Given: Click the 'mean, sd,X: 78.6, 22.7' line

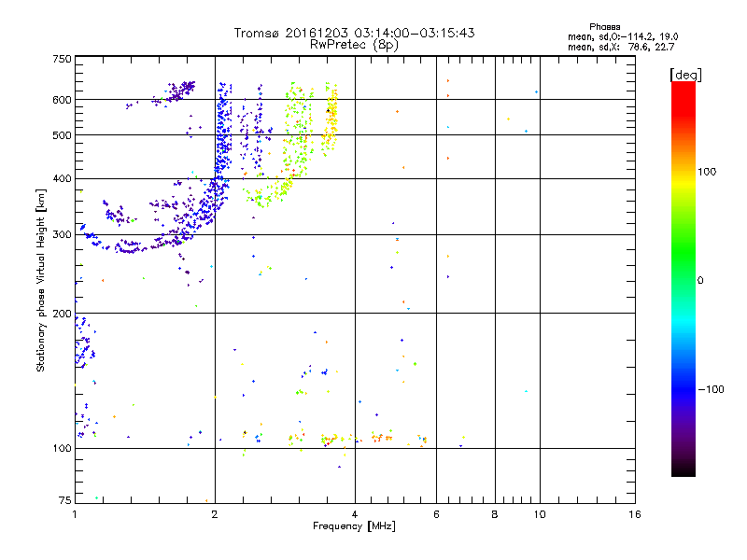Looking at the screenshot, I should point(621,47).
